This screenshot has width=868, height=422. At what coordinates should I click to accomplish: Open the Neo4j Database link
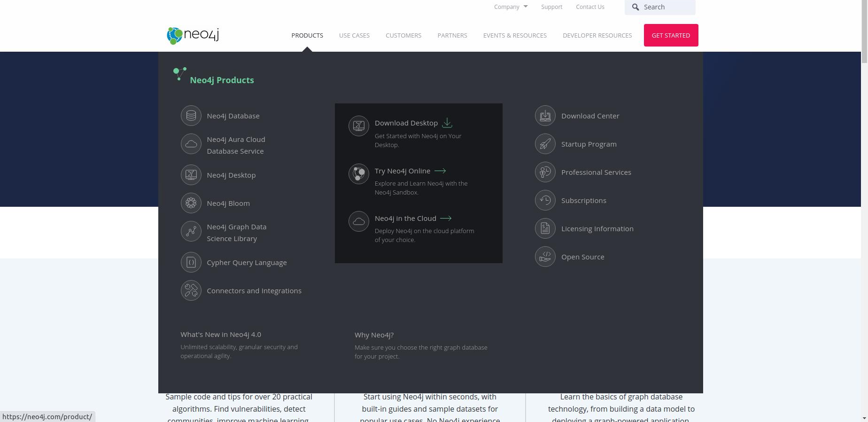233,116
